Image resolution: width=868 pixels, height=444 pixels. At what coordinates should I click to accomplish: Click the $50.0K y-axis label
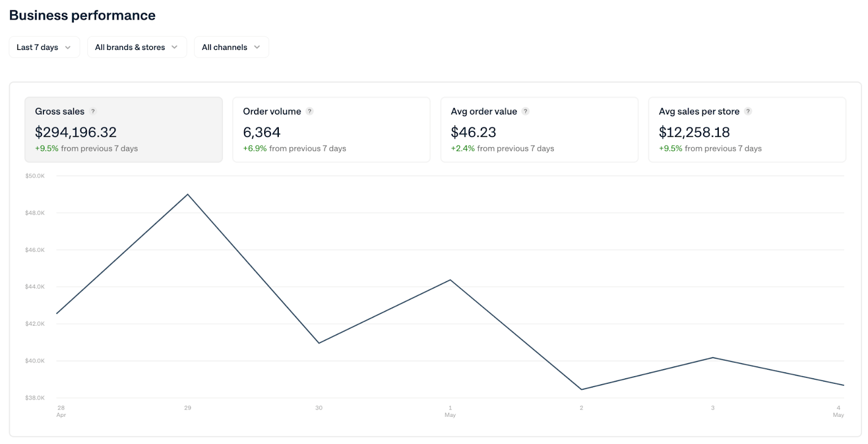pyautogui.click(x=35, y=176)
